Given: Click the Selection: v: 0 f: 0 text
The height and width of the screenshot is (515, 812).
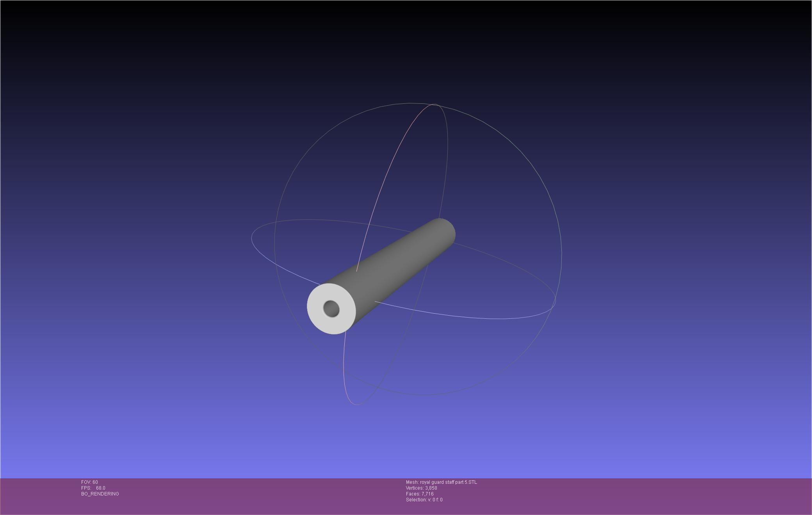Looking at the screenshot, I should click(424, 500).
